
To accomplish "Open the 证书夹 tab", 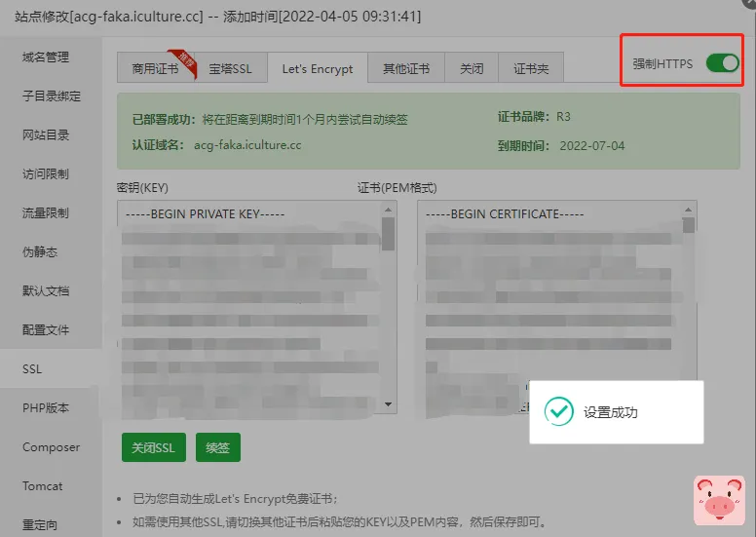I will pyautogui.click(x=530, y=68).
